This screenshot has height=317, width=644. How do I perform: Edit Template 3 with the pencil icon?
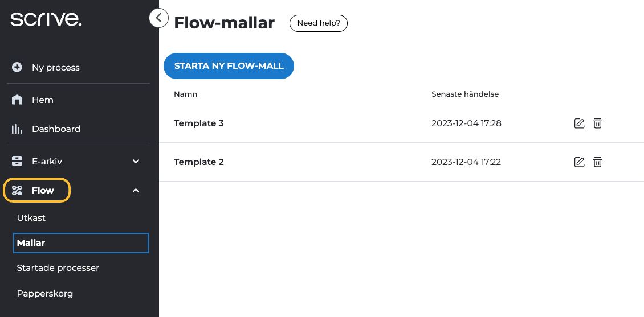[579, 123]
